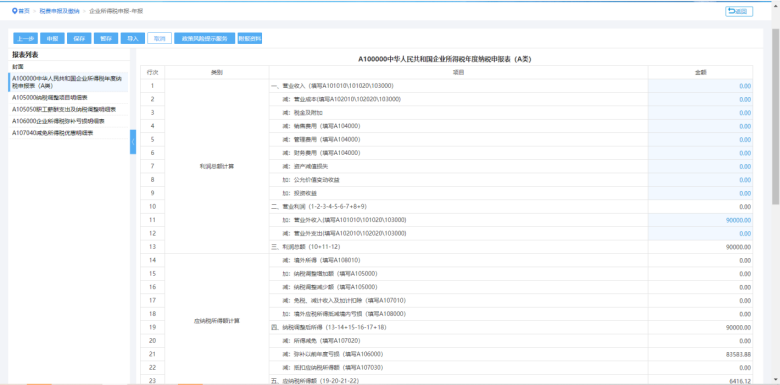Viewport: 780px width, 385px height.
Task: Click the 报表列表 panel heading
Action: 25,54
